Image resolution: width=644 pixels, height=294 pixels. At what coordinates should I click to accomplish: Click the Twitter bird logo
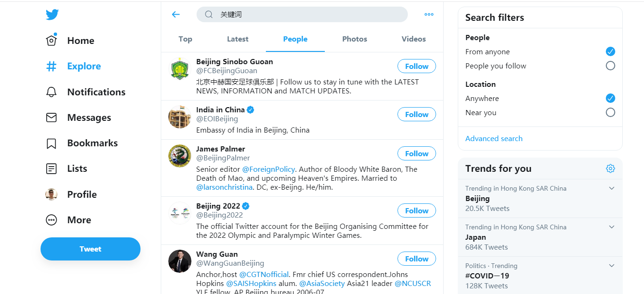(52, 15)
